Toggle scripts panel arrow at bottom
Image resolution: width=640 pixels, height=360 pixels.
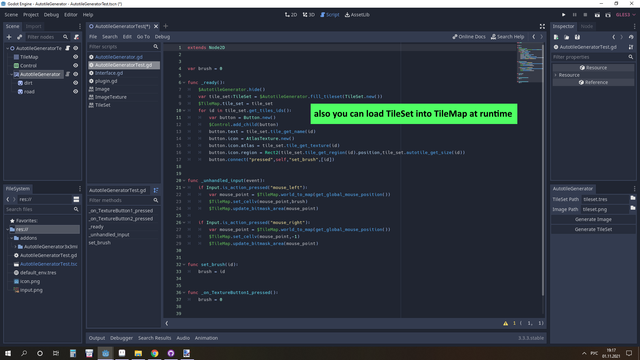click(x=167, y=323)
